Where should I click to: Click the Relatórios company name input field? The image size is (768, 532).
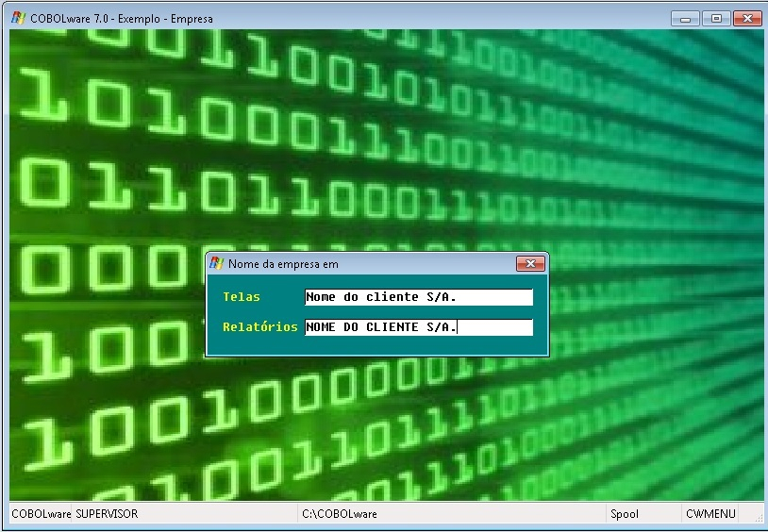pyautogui.click(x=419, y=327)
